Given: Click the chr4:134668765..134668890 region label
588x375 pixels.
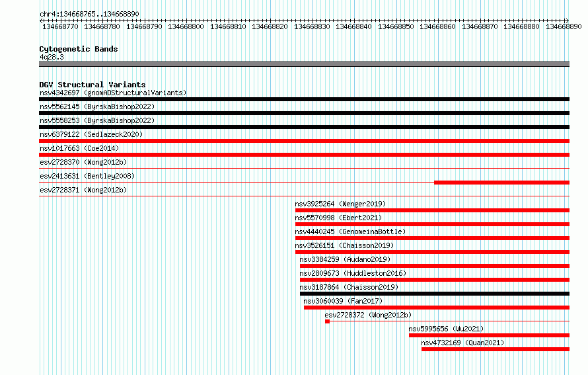Looking at the screenshot, I should click(x=89, y=15).
